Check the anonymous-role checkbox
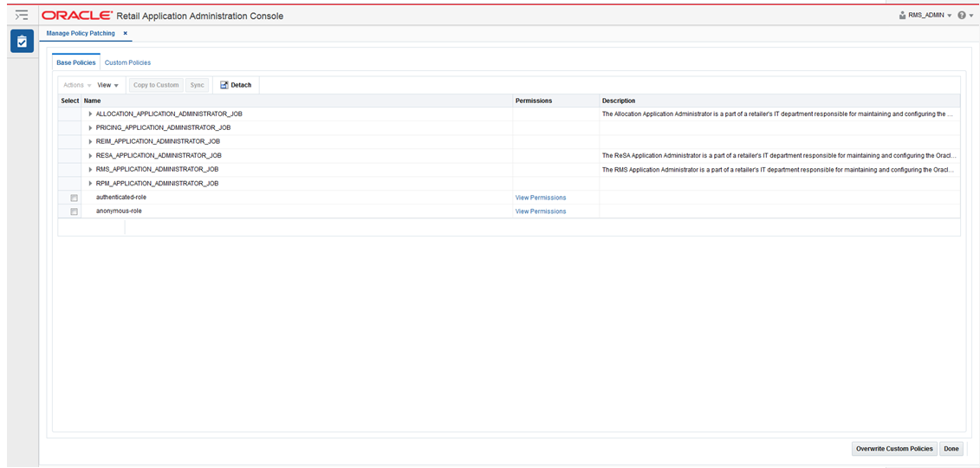This screenshot has height=468, width=980. point(75,211)
